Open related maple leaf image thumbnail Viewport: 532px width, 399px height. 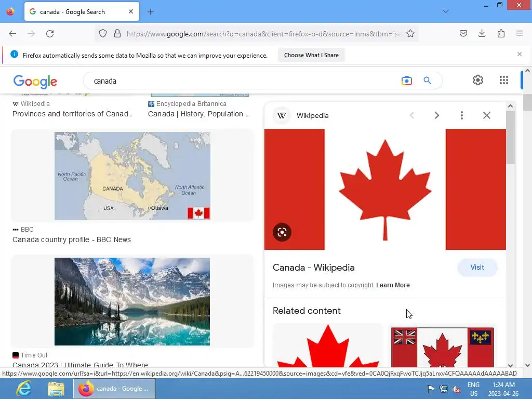[x=328, y=345]
